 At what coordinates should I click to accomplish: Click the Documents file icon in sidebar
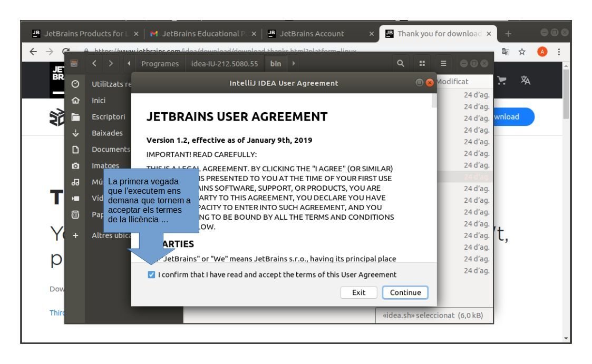75,150
